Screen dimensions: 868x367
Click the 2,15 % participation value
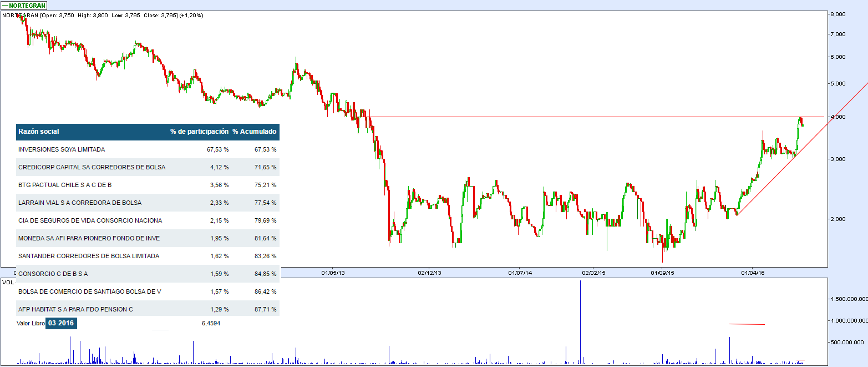click(x=219, y=220)
